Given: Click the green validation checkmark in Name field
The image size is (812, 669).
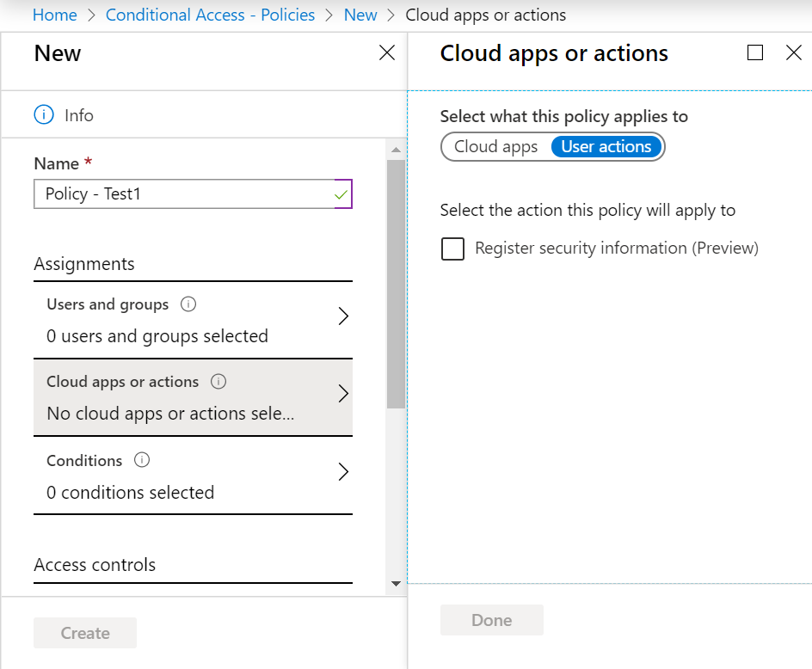Looking at the screenshot, I should (x=341, y=194).
